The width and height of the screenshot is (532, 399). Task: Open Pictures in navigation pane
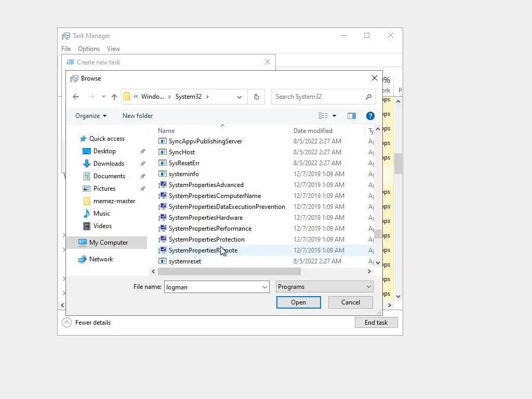pos(104,189)
